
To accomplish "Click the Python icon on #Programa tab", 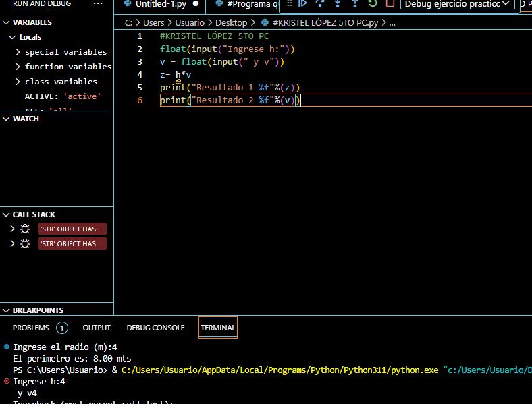I will pos(219,4).
